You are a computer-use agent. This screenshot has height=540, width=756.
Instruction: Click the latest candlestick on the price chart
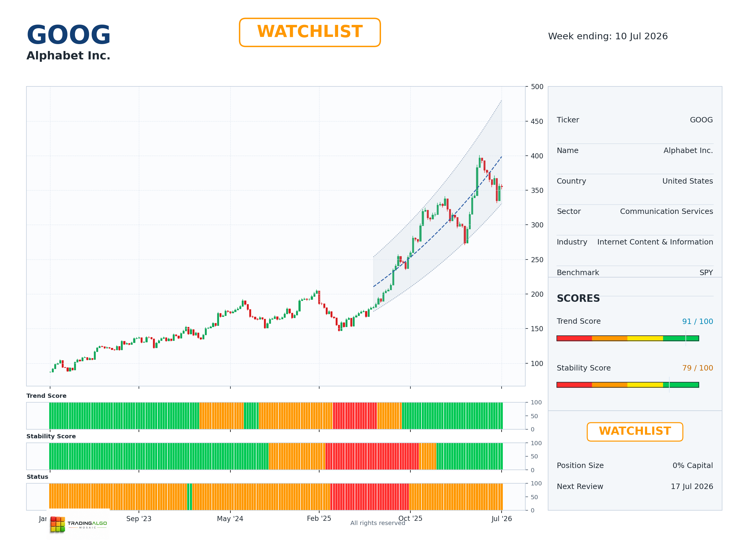pos(502,187)
